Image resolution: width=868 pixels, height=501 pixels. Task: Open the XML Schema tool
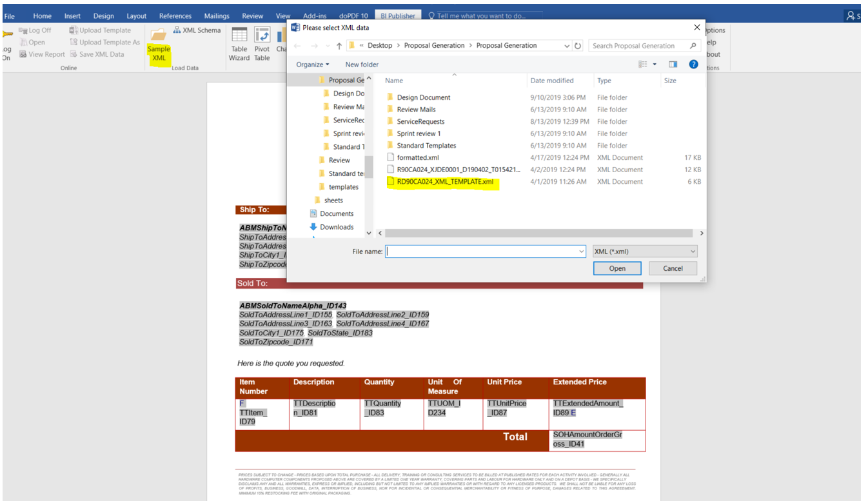[x=197, y=30]
